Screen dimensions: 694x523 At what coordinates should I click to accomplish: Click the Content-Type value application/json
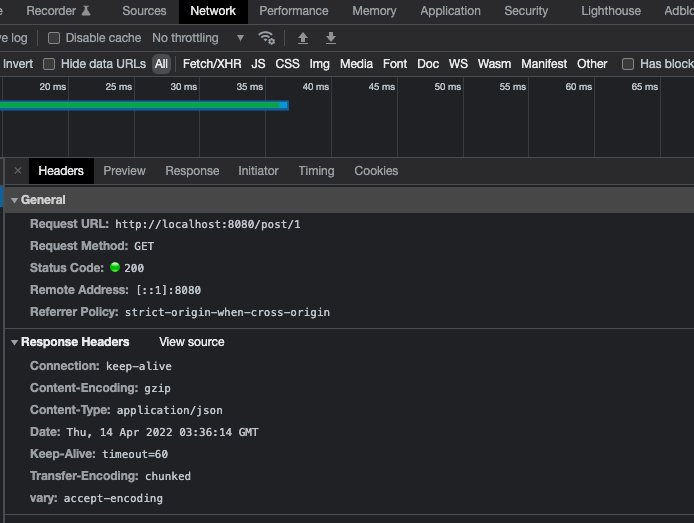click(x=170, y=410)
